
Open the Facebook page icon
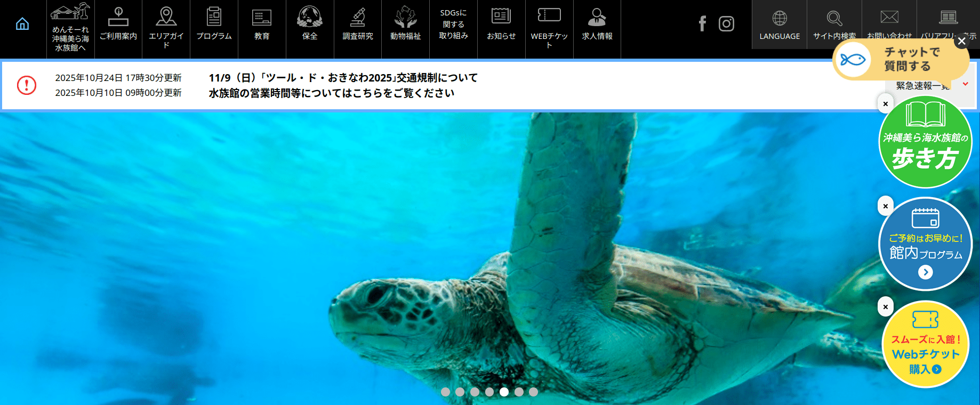tap(702, 23)
